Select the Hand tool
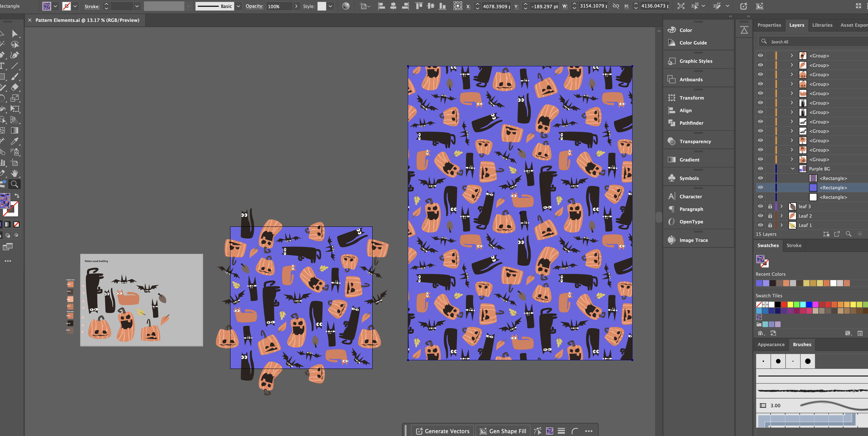Image resolution: width=868 pixels, height=436 pixels. coord(15,173)
